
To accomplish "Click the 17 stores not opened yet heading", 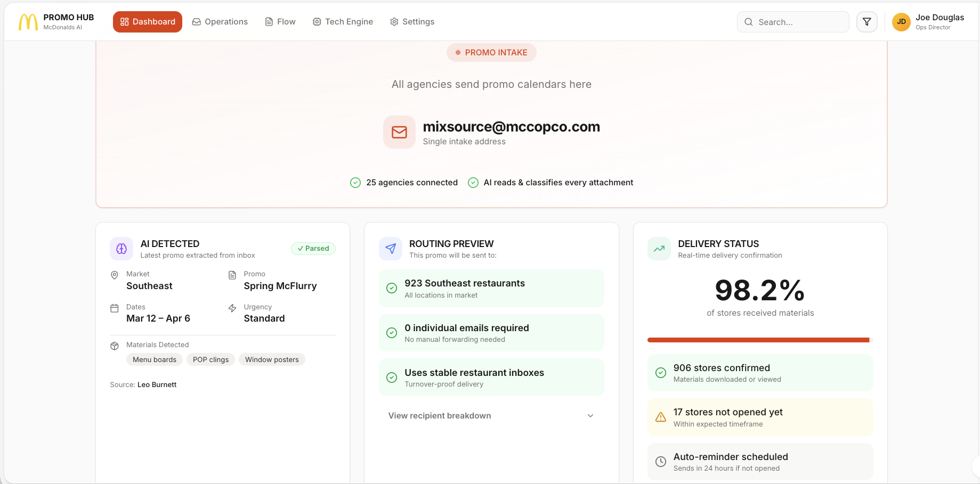I will (x=728, y=412).
